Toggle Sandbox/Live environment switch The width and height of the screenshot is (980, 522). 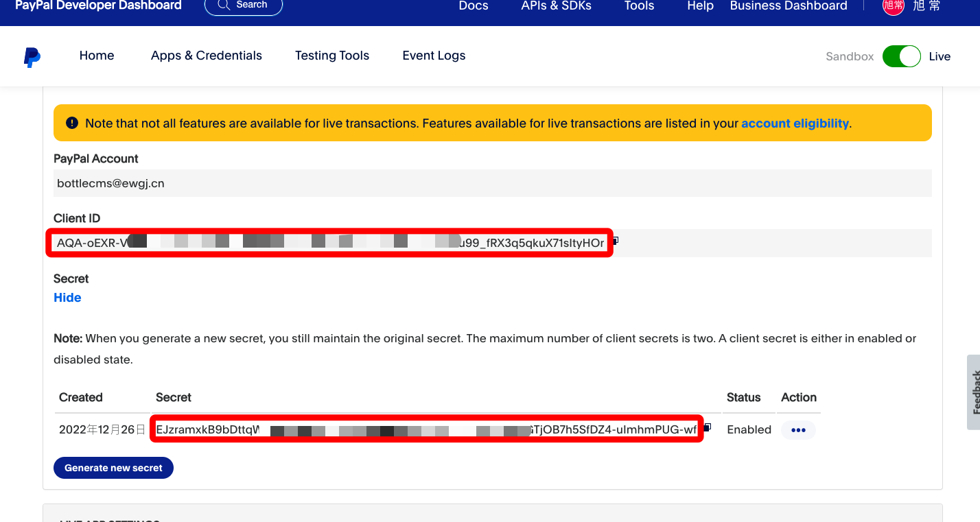[901, 56]
